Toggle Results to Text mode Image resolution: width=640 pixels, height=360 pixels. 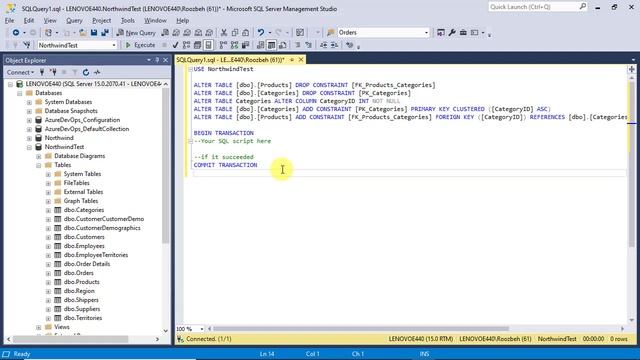[260, 45]
